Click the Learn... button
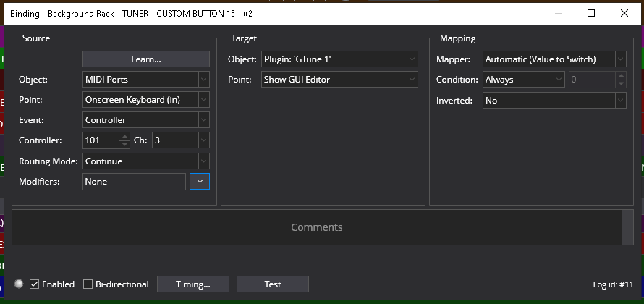 pyautogui.click(x=145, y=59)
